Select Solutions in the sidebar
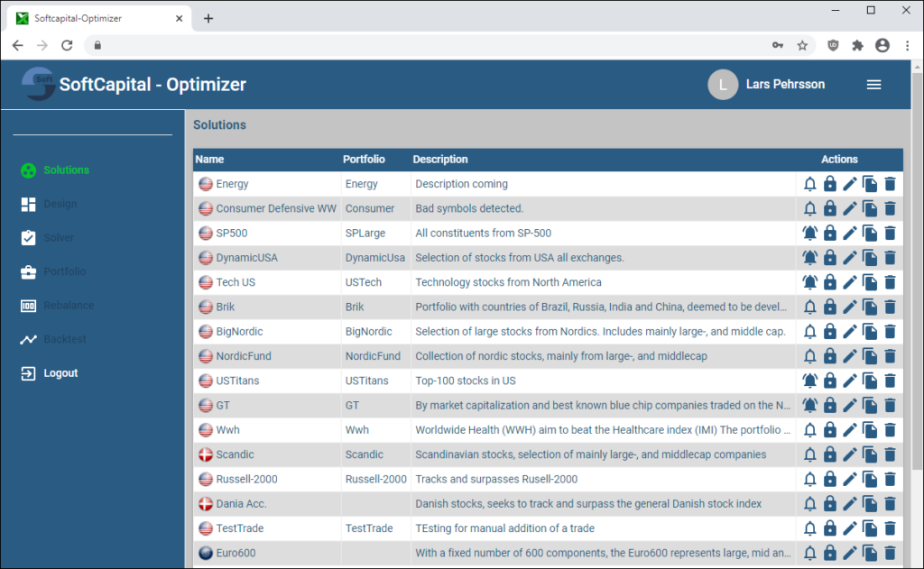The width and height of the screenshot is (924, 569). 66,170
